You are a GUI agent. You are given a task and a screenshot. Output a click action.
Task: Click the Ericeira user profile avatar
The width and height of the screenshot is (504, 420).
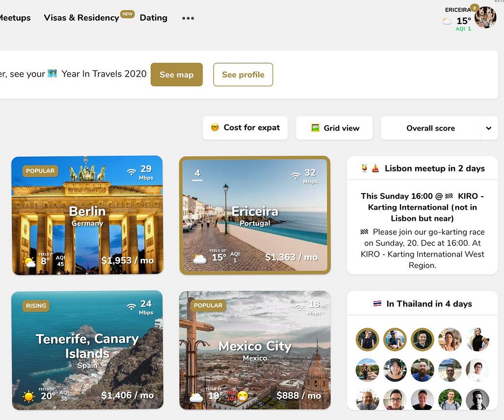pyautogui.click(x=485, y=18)
